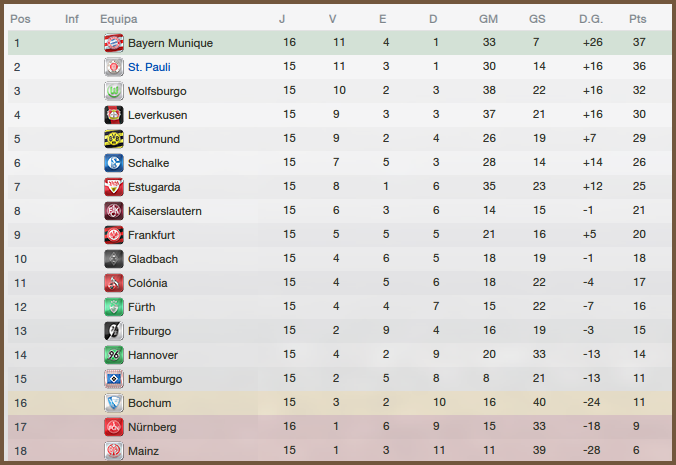Click the Friburgo club badge icon

(113, 331)
